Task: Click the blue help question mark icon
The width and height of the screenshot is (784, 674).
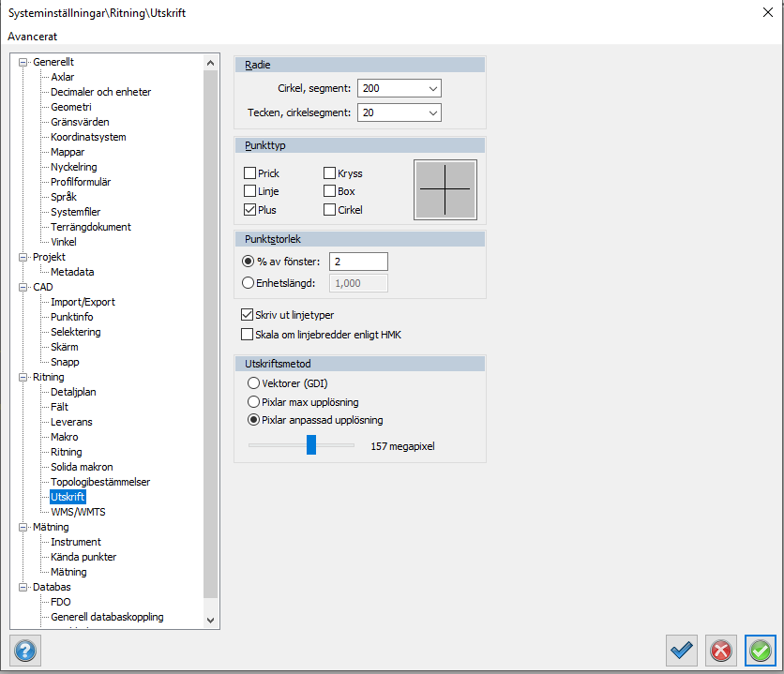Action: click(24, 650)
